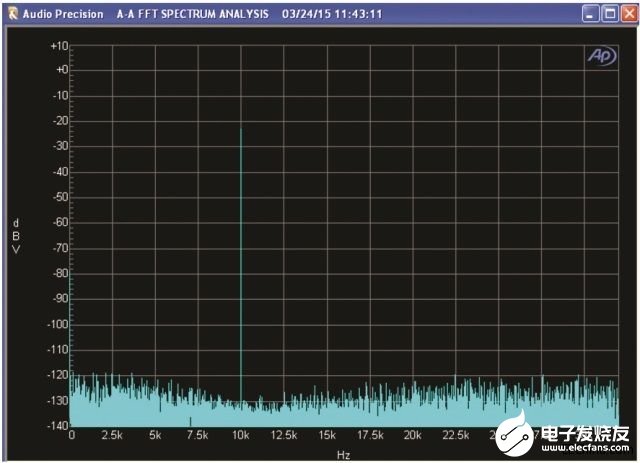
Task: Click the AP logo in graph corner
Action: [x=602, y=56]
